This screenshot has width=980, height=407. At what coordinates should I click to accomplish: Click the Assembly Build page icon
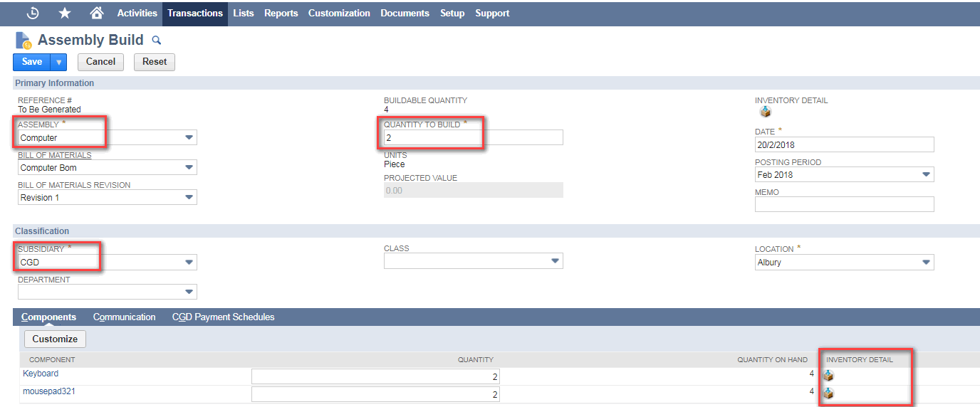24,41
